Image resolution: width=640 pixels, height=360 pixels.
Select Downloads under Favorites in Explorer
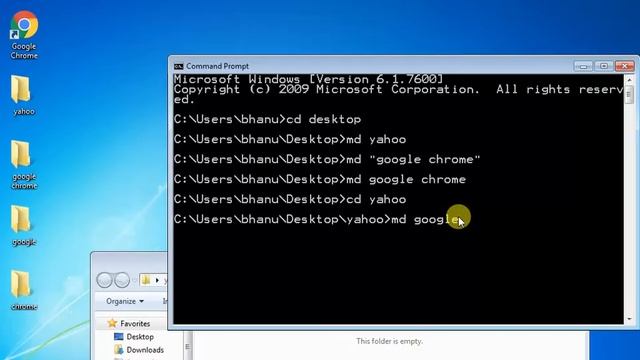[145, 350]
